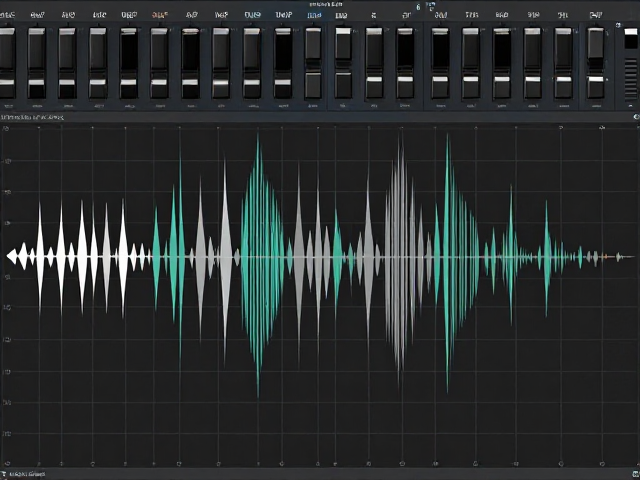Viewport: 640px width, 480px height.
Task: Toggle the lower button on the blue-labeled channel strip
Action: (x=313, y=84)
